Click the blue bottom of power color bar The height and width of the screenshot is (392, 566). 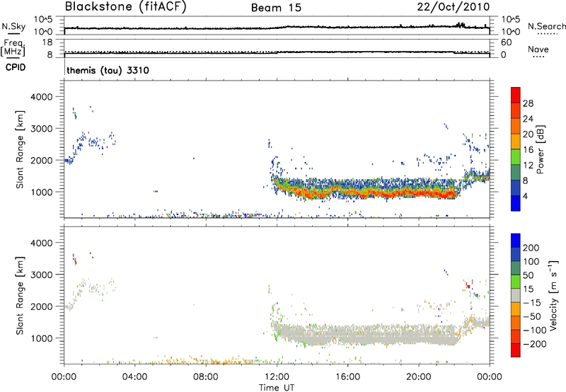[x=516, y=203]
